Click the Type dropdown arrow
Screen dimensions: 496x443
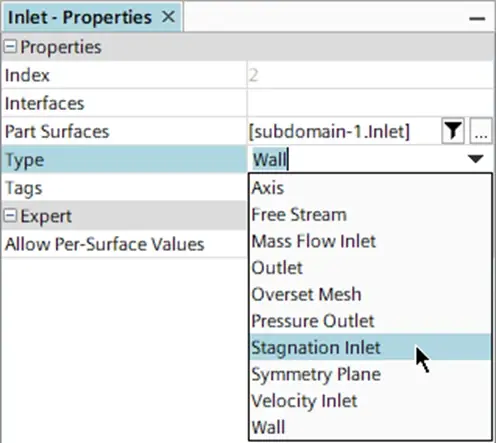point(476,159)
